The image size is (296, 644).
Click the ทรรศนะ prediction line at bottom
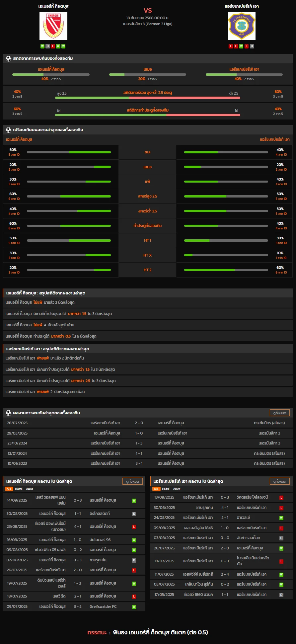tap(148, 632)
